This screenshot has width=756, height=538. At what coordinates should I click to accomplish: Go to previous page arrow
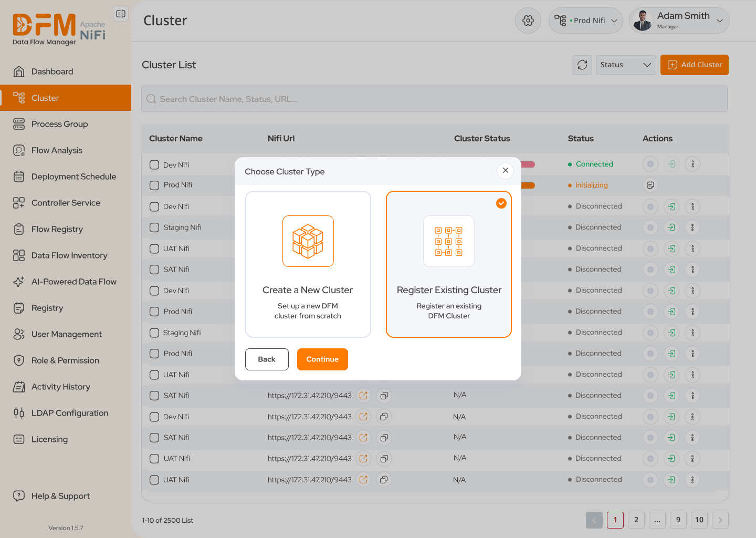click(x=594, y=520)
